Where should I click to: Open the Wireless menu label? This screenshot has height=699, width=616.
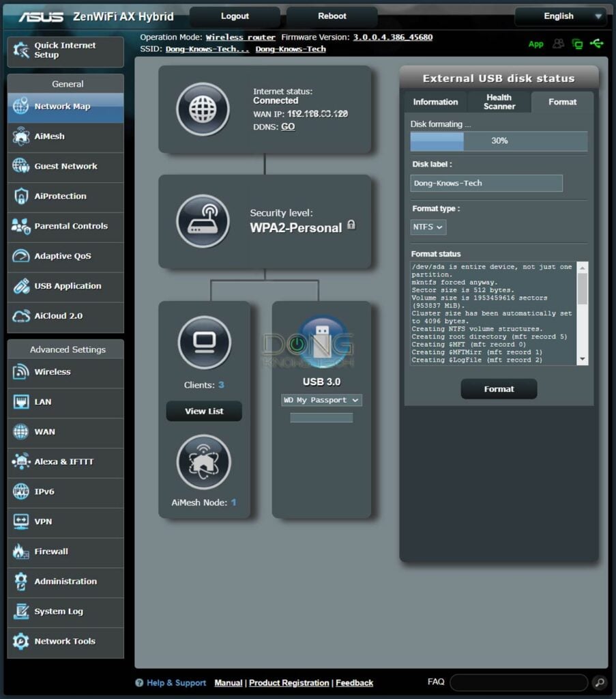click(x=53, y=372)
